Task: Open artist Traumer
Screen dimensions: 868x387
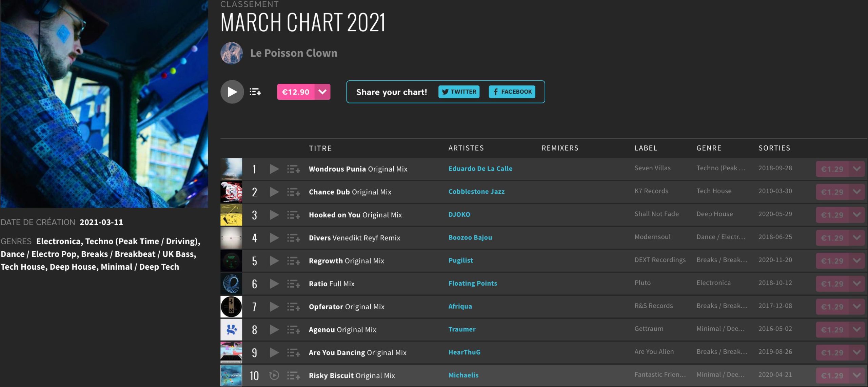Action: pyautogui.click(x=462, y=329)
